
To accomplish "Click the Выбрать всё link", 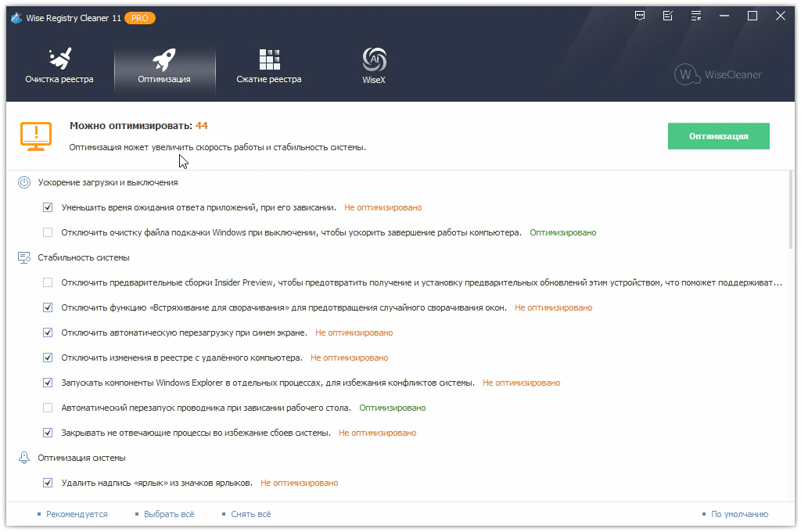I will point(168,514).
